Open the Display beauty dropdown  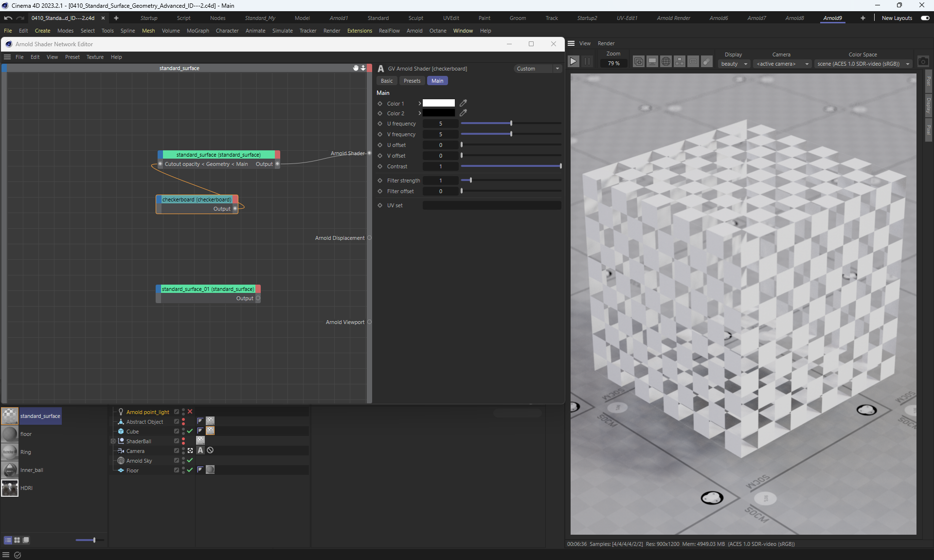[x=734, y=64]
